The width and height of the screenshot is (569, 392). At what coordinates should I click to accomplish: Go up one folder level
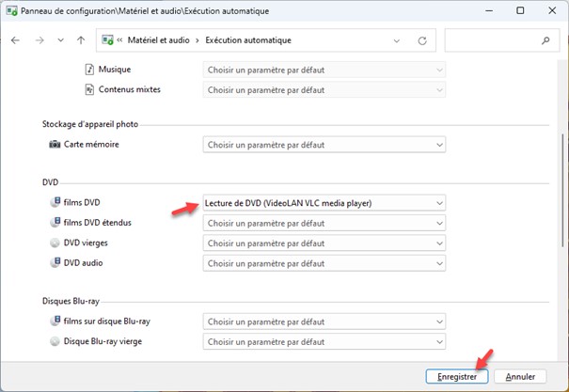coord(81,40)
